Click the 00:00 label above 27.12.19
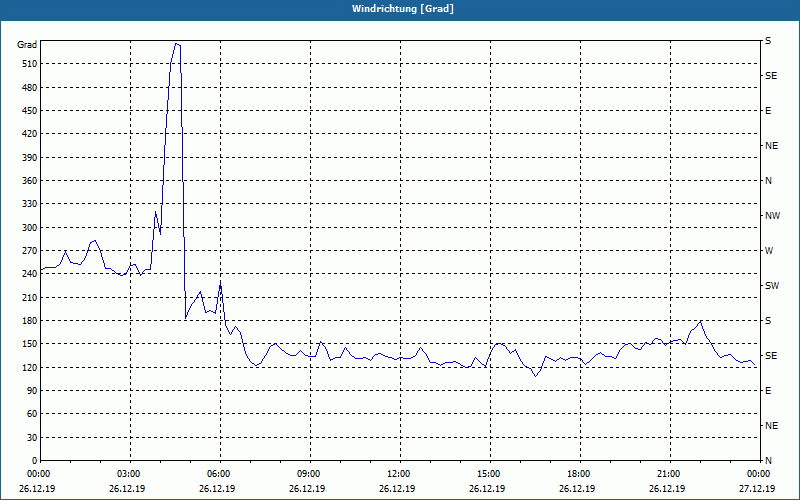The image size is (800, 500). [759, 474]
